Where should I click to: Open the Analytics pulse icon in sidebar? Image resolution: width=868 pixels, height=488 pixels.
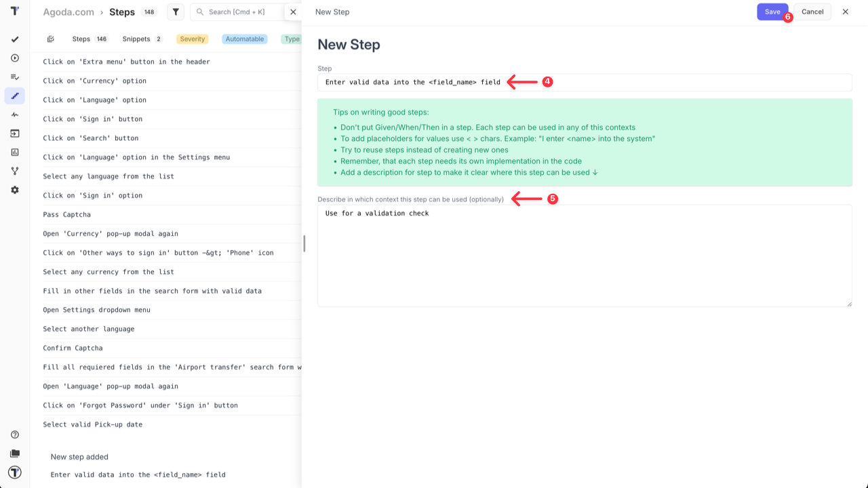coord(14,115)
